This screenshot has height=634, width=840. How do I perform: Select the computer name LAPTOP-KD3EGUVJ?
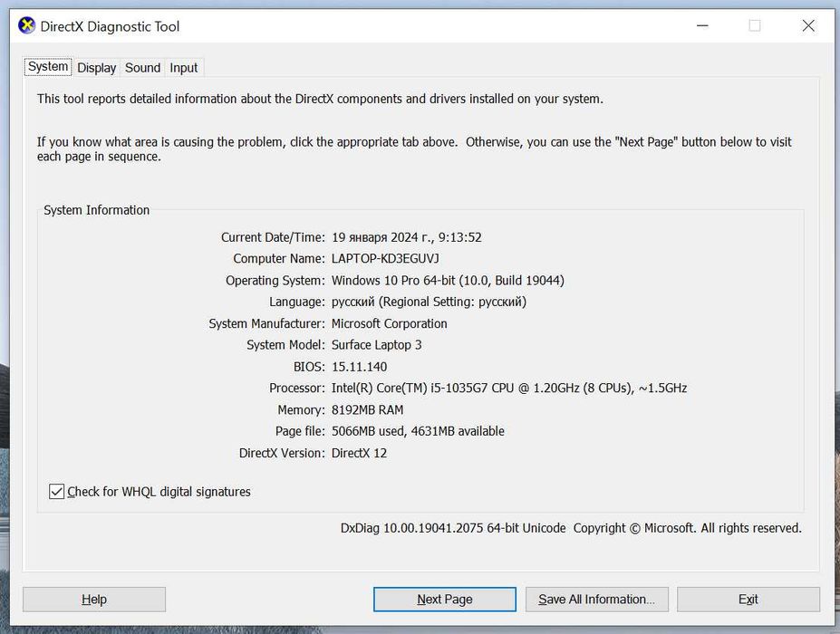385,259
